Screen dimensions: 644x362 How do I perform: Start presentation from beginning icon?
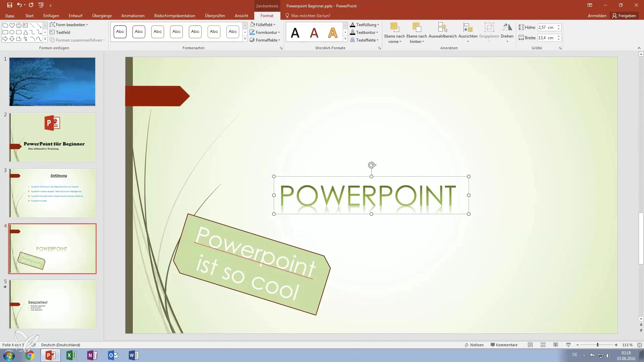[41, 5]
